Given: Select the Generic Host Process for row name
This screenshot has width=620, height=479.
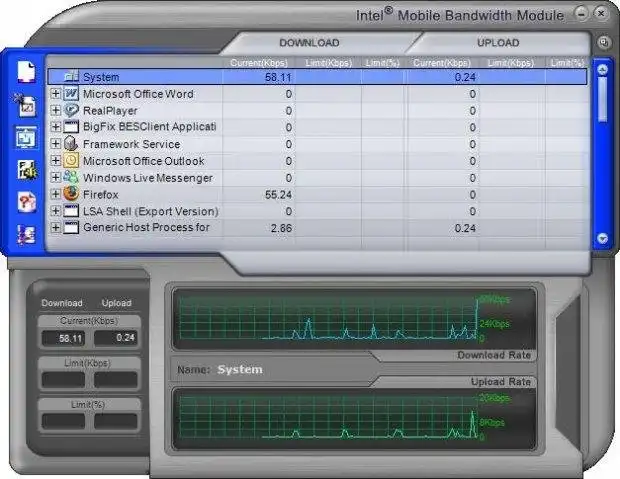Looking at the screenshot, I should coord(146,227).
